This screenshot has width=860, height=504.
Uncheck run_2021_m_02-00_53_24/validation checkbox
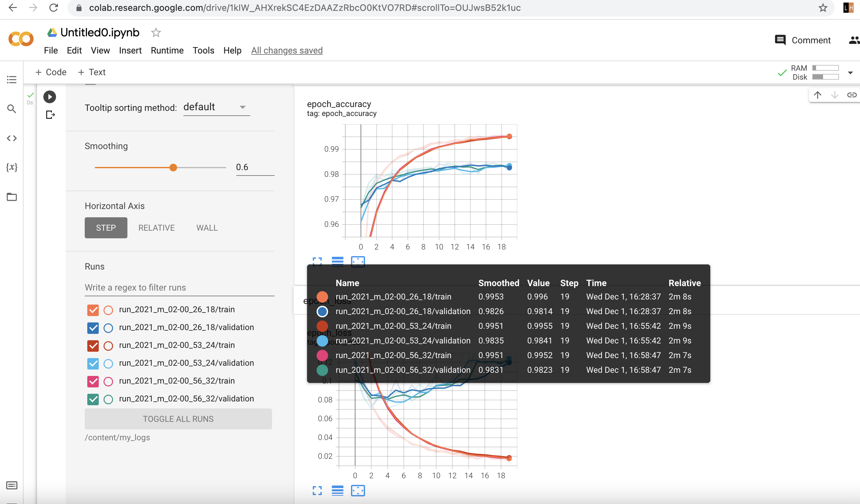click(x=93, y=364)
